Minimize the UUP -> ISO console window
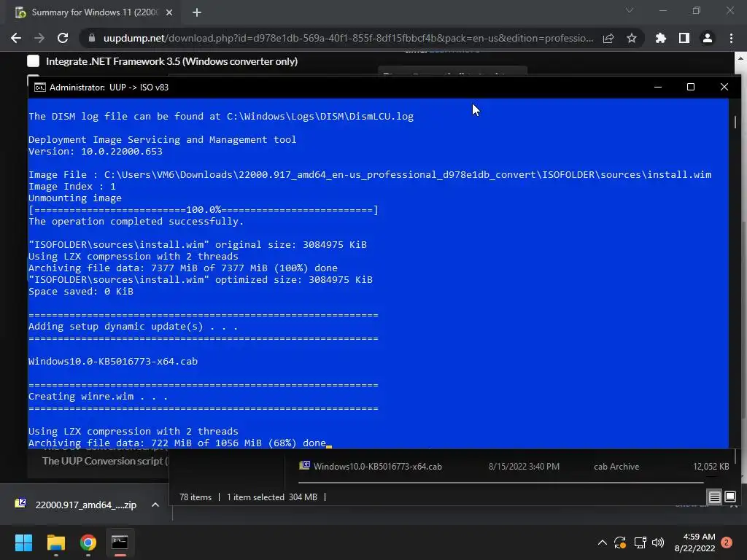This screenshot has height=560, width=747. pyautogui.click(x=658, y=87)
